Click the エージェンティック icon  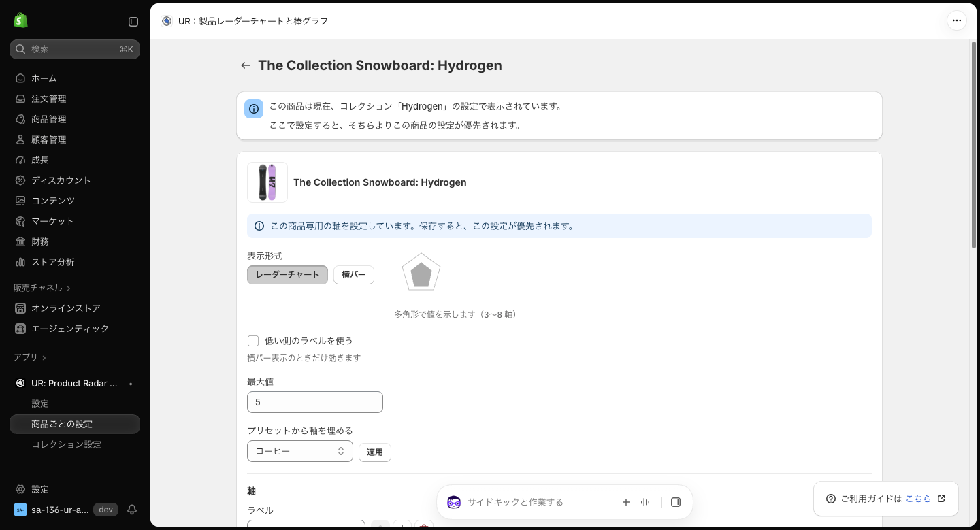[20, 329]
